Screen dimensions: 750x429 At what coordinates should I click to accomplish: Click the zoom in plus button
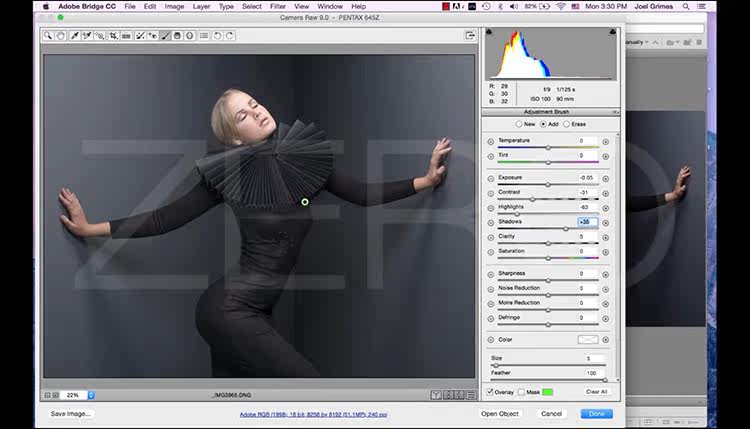point(55,395)
